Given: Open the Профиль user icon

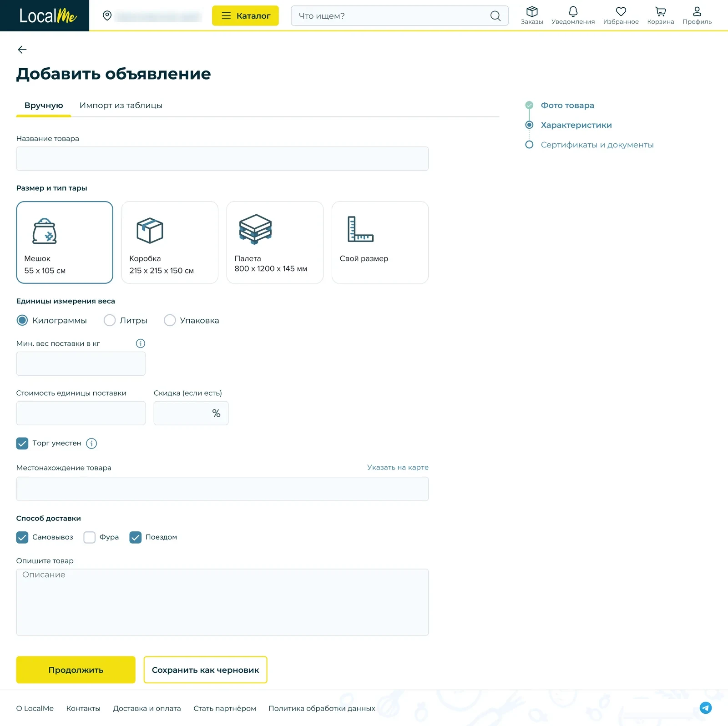Looking at the screenshot, I should click(x=697, y=15).
